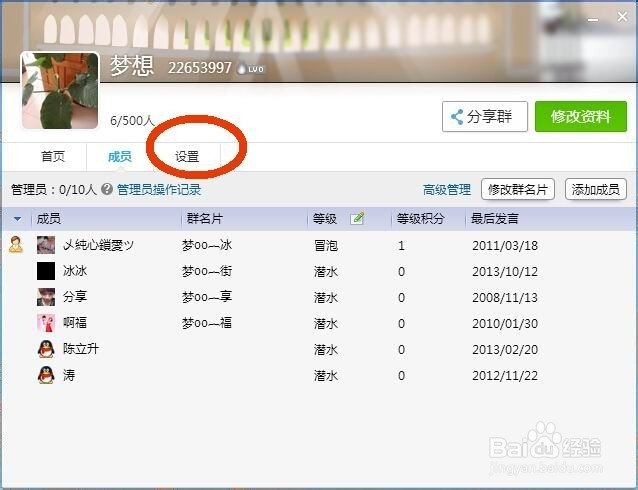Click the group name 梦想
Screen dimensions: 638x490
point(132,66)
